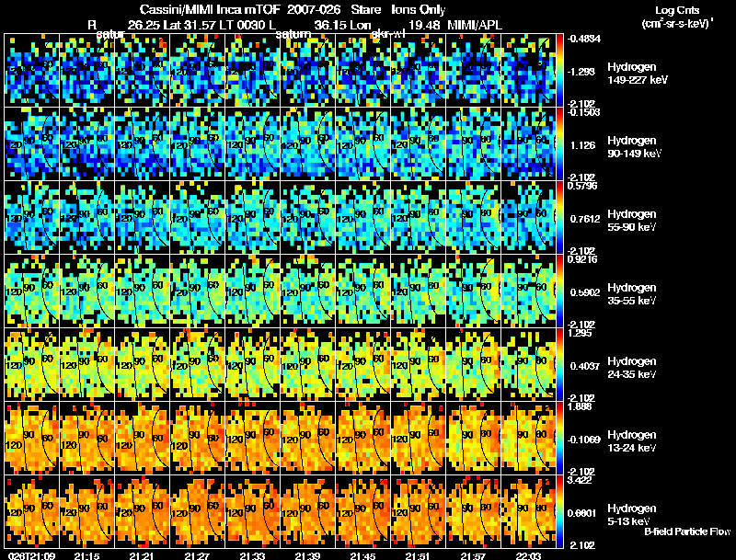This screenshot has width=736, height=560.
Task: Click the '0.7612' colorbar value
Action: (585, 219)
